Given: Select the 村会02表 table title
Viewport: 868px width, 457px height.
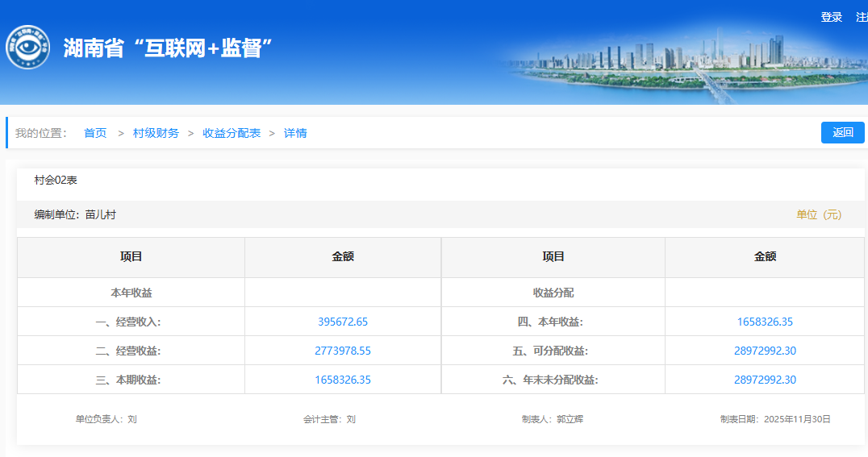Looking at the screenshot, I should [56, 181].
